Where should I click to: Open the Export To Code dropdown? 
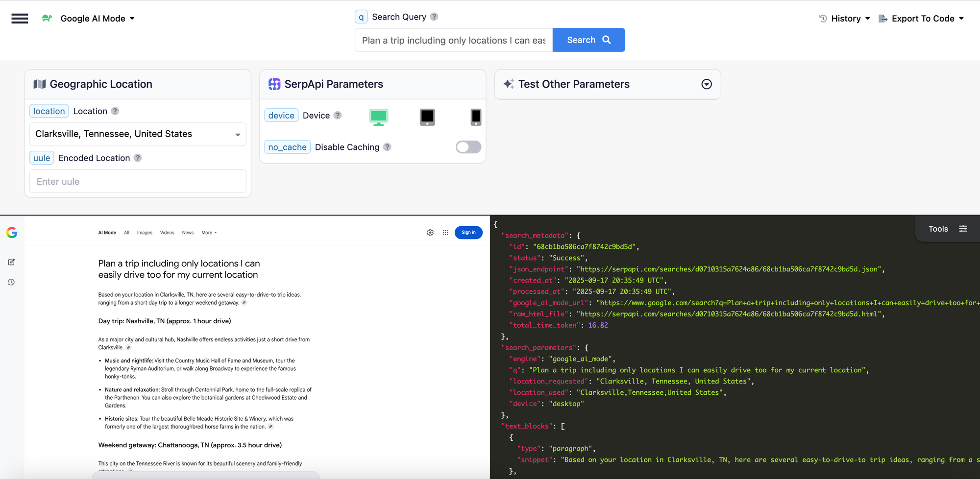pyautogui.click(x=922, y=19)
